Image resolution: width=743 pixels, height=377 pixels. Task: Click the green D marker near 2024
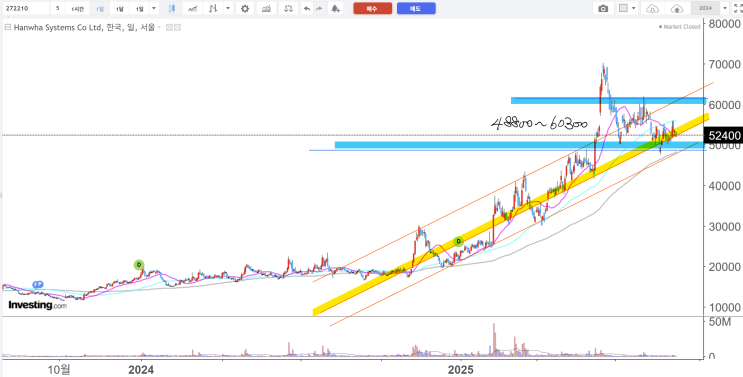(x=139, y=265)
